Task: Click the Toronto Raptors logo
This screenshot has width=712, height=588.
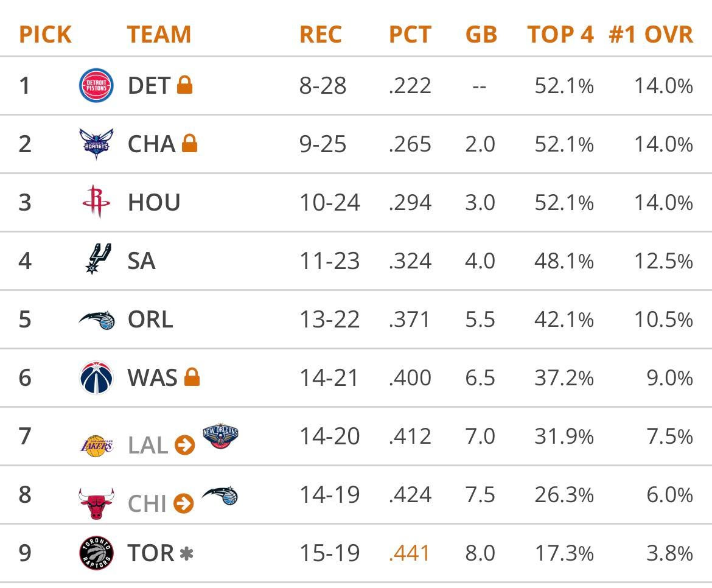Action: click(x=96, y=553)
